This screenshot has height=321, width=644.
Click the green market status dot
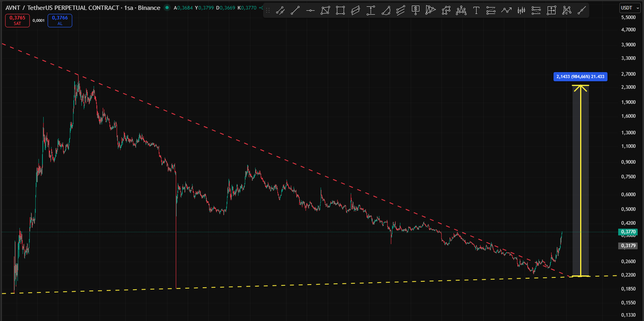click(x=167, y=8)
